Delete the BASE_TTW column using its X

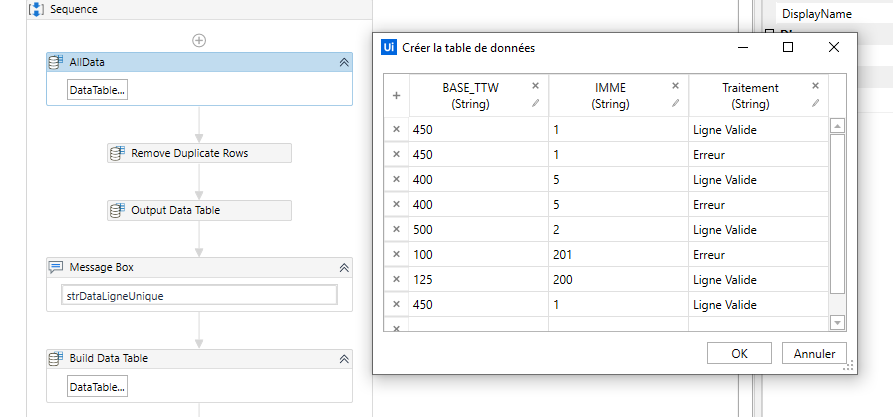tap(535, 86)
